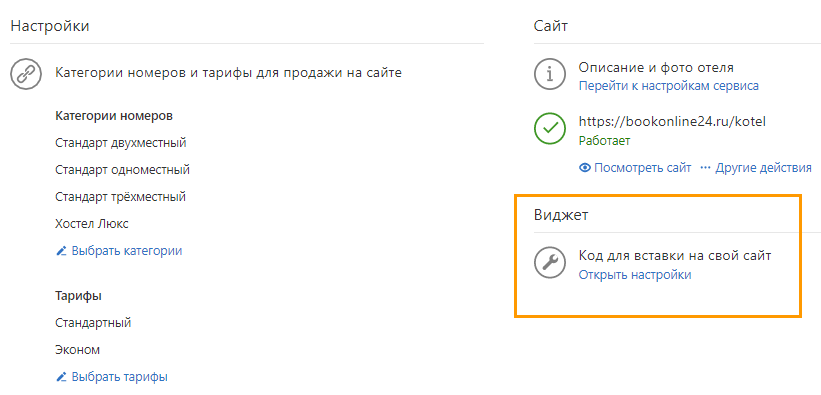Open Перейти к настройкам сервиса link
Screen dimensions: 821x395
point(669,86)
